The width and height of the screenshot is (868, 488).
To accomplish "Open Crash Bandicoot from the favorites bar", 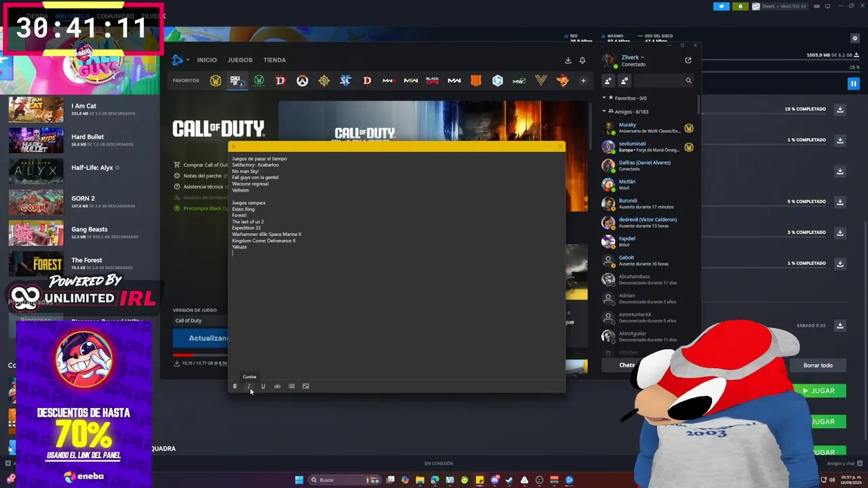I will [x=562, y=81].
